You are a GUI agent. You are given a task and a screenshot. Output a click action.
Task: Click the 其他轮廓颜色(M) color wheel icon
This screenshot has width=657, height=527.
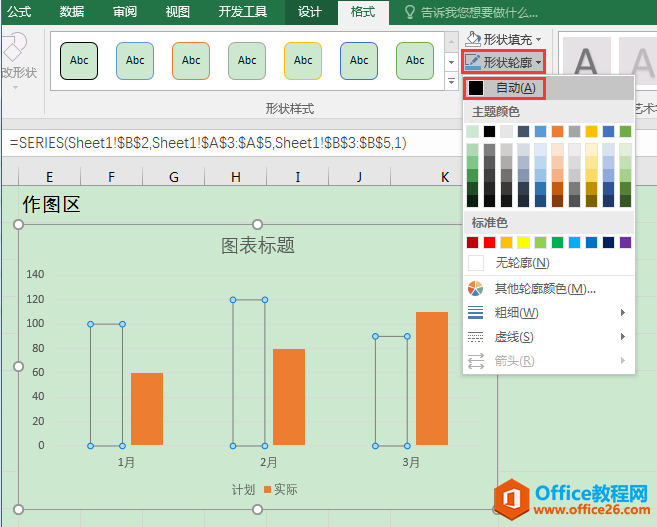475,288
